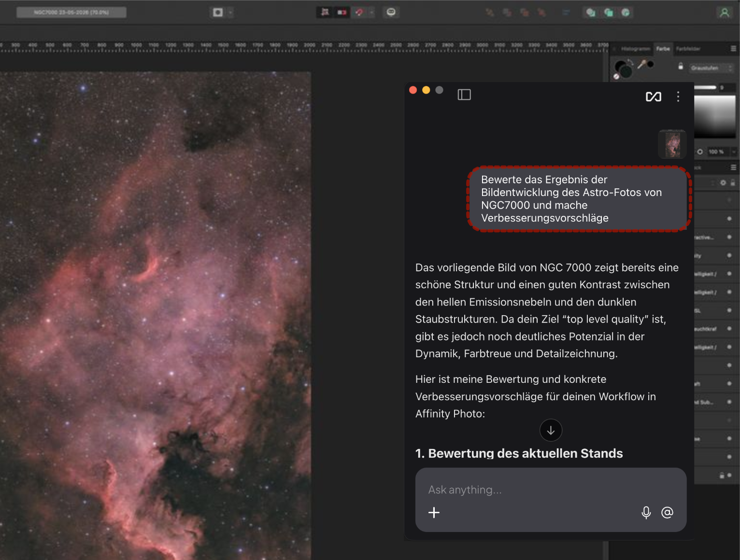The height and width of the screenshot is (560, 740).
Task: Open the Farbe panel hamburger menu
Action: tap(733, 49)
